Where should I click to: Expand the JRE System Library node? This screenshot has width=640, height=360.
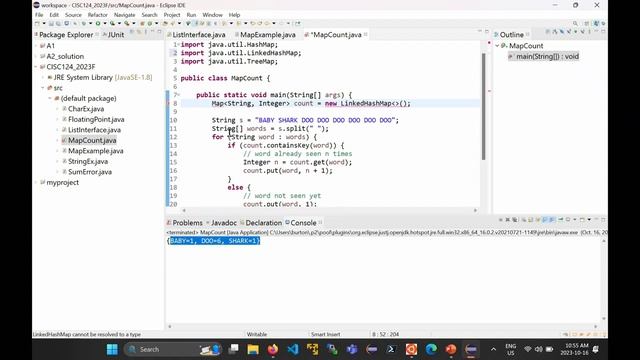(x=43, y=77)
